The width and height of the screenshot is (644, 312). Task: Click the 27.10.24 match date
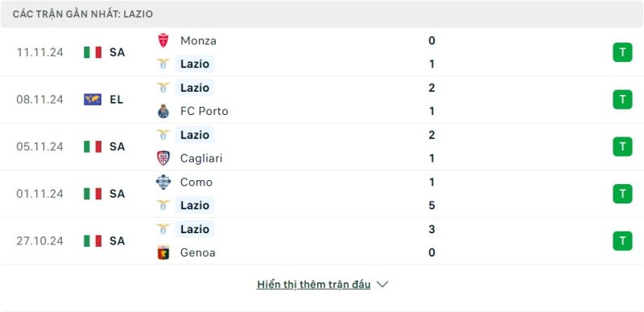[39, 241]
